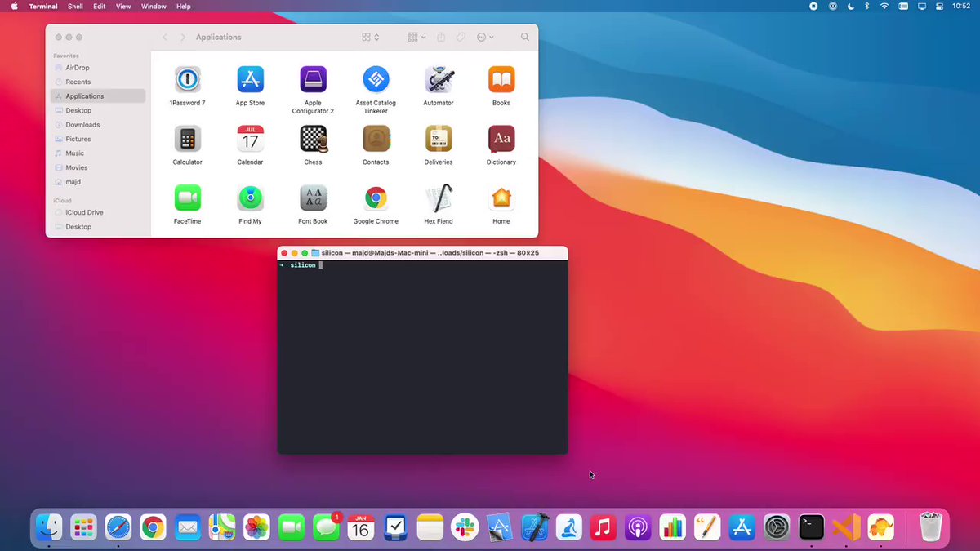Open Xcode from the Dock
The width and height of the screenshot is (980, 551).
pos(535,527)
